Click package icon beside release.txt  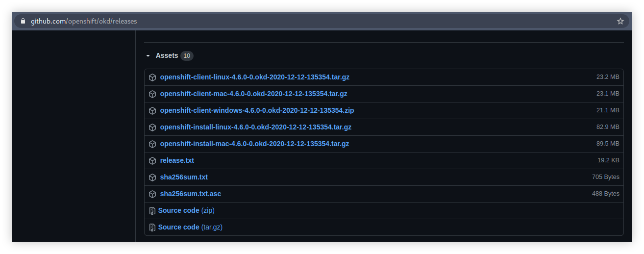click(x=152, y=161)
